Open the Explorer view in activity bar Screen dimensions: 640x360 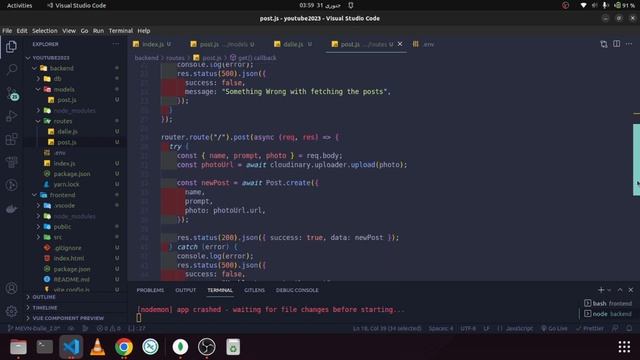[11, 47]
